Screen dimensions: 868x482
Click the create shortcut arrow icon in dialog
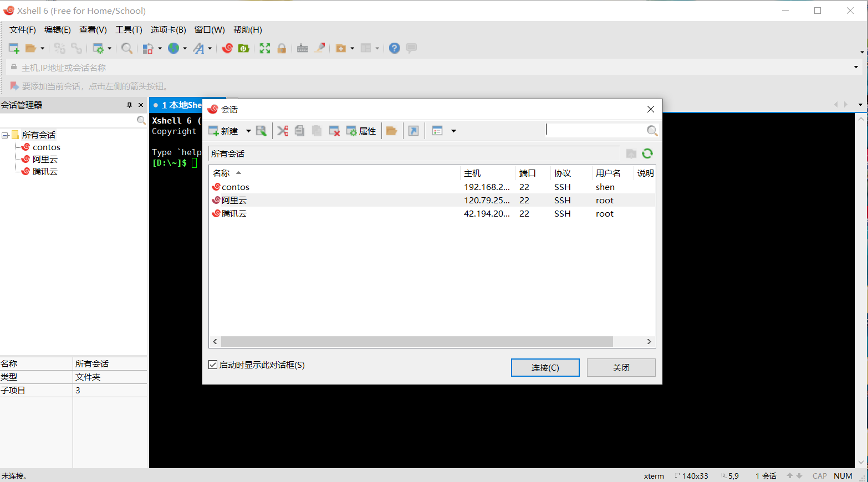tap(413, 131)
